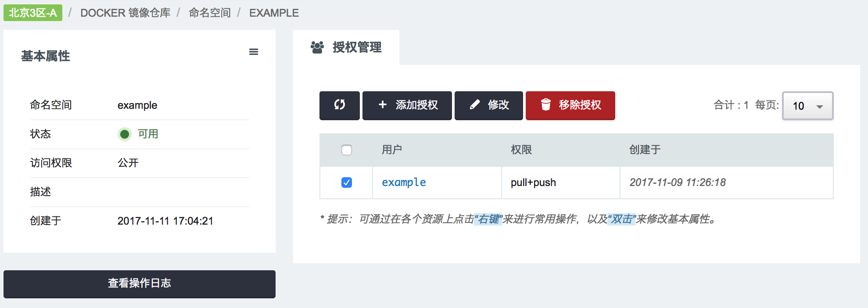Open the basic properties hamburger menu
Screen dimensions: 868x308
click(x=254, y=52)
